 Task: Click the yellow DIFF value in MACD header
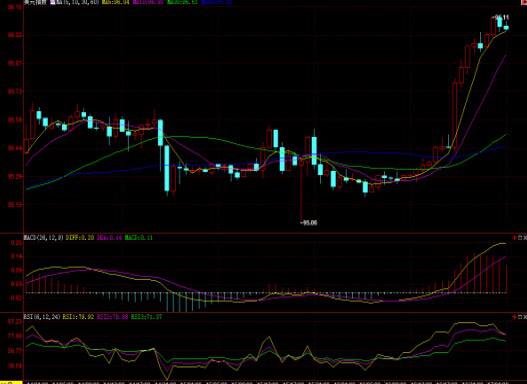tap(80, 238)
